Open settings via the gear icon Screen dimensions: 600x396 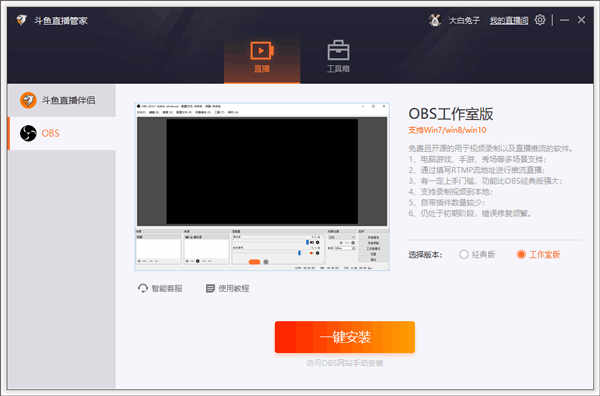click(x=540, y=20)
